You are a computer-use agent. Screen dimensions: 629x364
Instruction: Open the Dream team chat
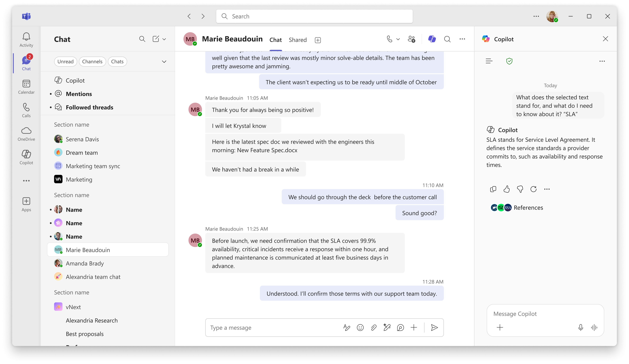pos(108,153)
